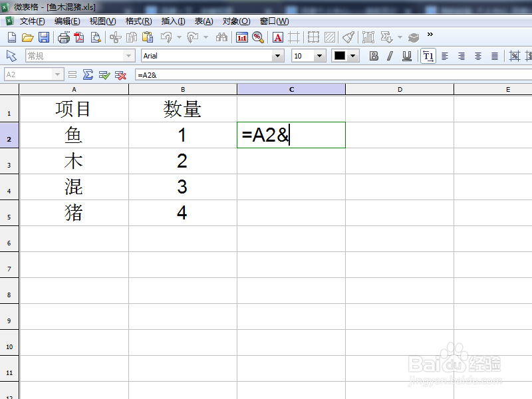532x399 pixels.
Task: Set zoom to actual size 1:1
Action: point(242,37)
